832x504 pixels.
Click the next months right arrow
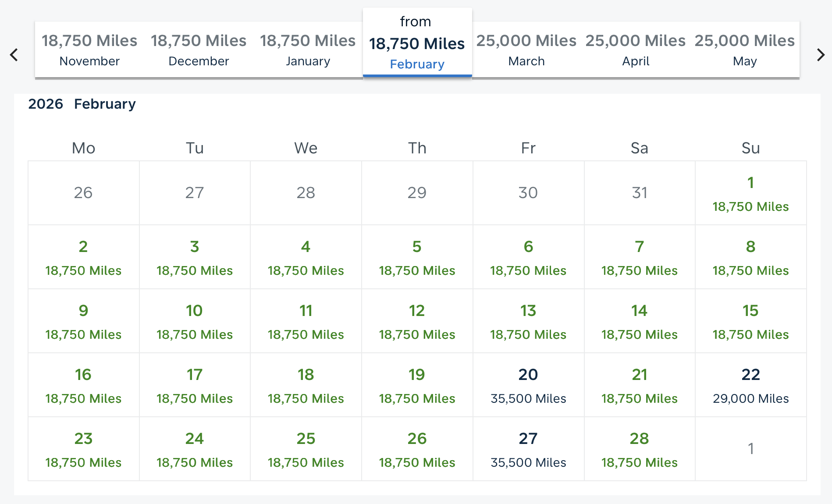point(821,55)
